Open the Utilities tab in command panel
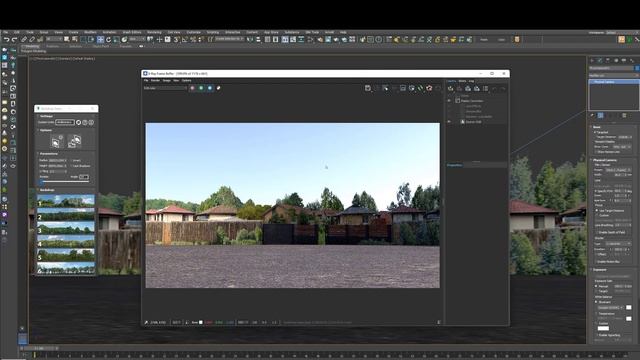 coord(632,60)
